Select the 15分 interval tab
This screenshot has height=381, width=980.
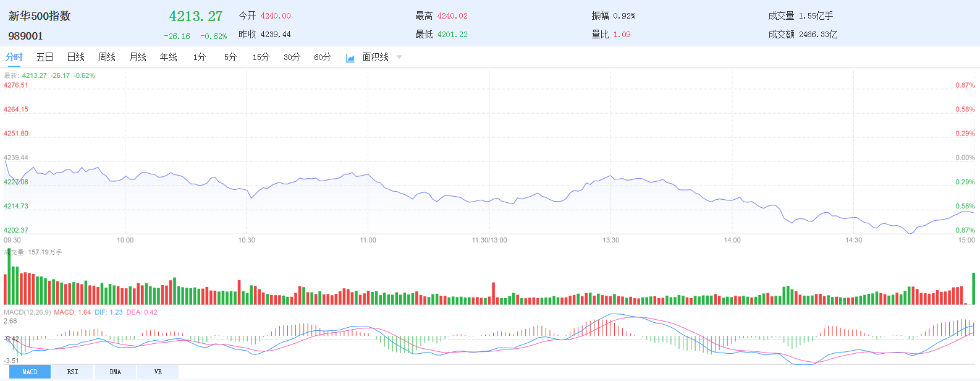(x=261, y=57)
